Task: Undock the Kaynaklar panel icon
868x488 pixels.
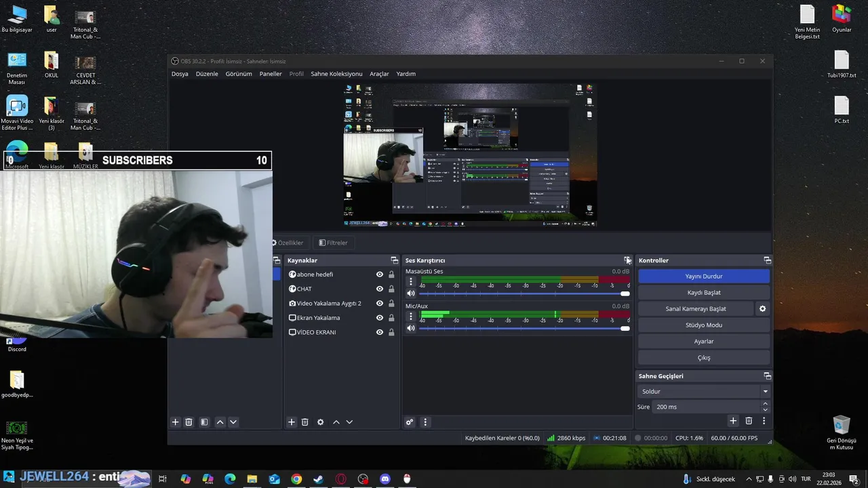Action: pos(395,260)
